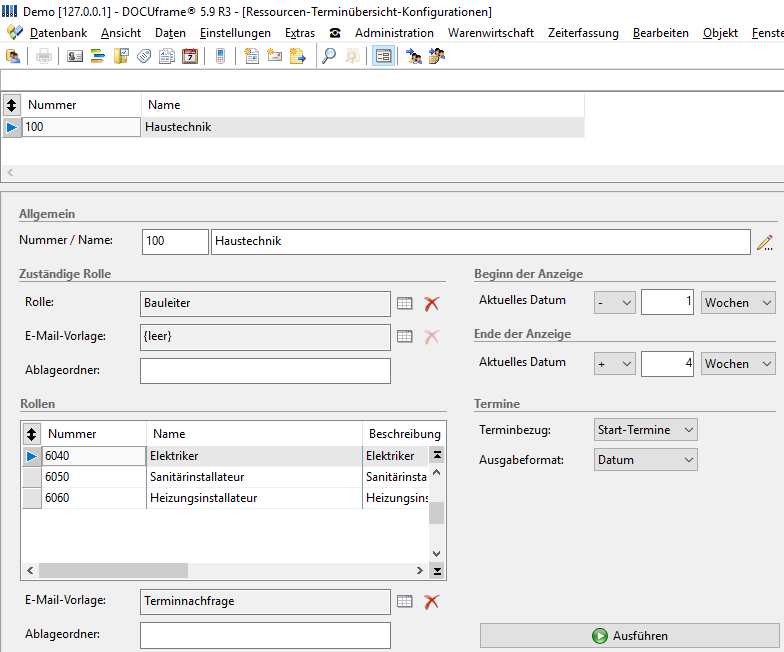This screenshot has height=652, width=784.
Task: Select the Sanitärinstallateur row in Rollen
Action: tap(225, 477)
